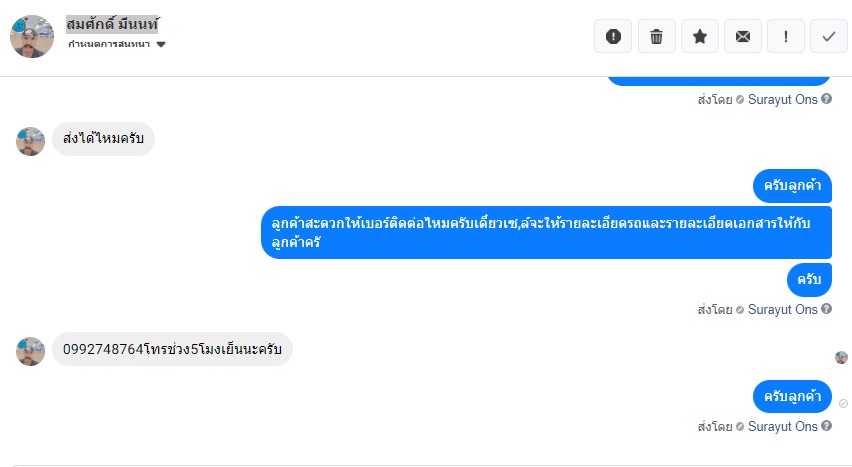Click the long blue message about contact number
The height and width of the screenshot is (467, 852).
546,233
